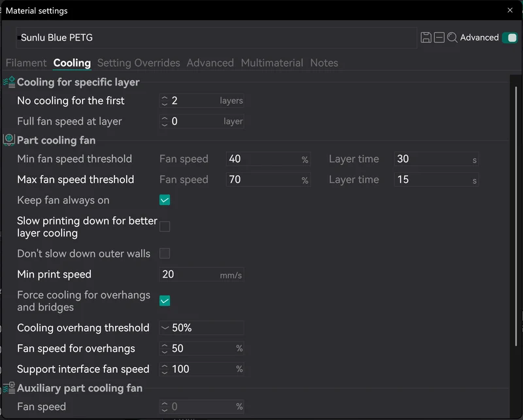Click the Min print speed input field
This screenshot has height=420, width=523.
pos(201,274)
